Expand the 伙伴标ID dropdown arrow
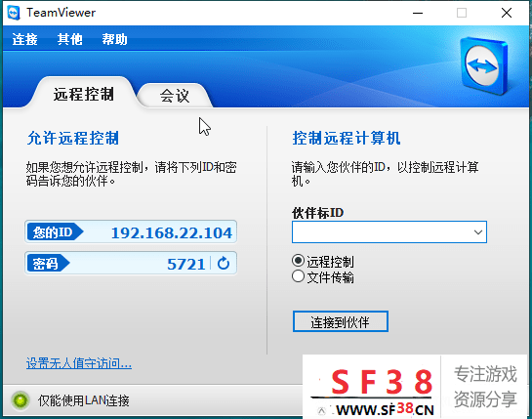 tap(478, 232)
